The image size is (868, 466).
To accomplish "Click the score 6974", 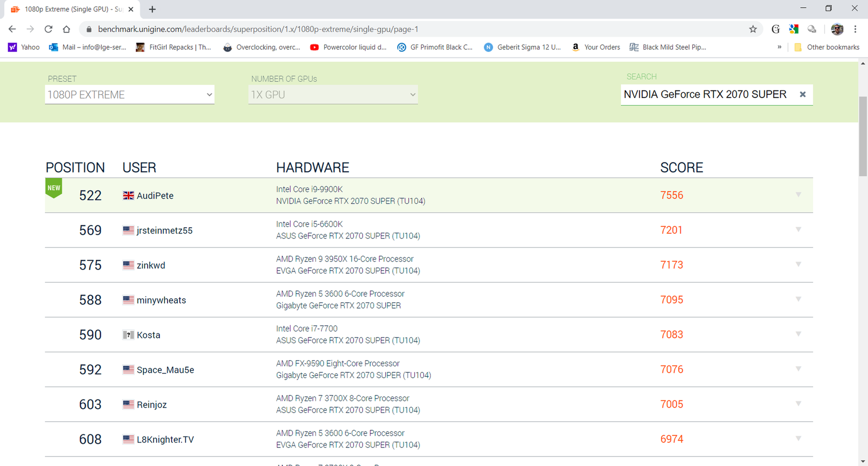I will pos(672,439).
